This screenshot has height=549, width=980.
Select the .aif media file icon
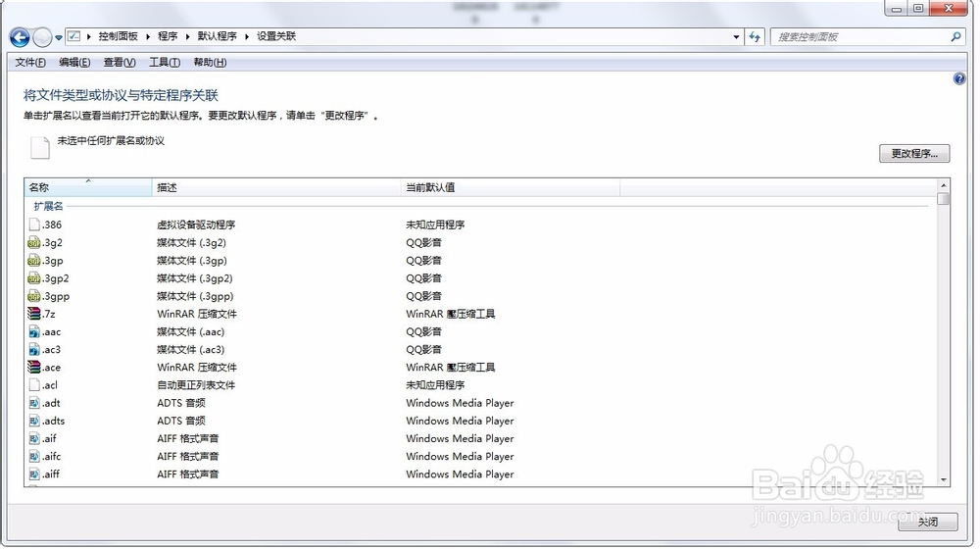34,439
